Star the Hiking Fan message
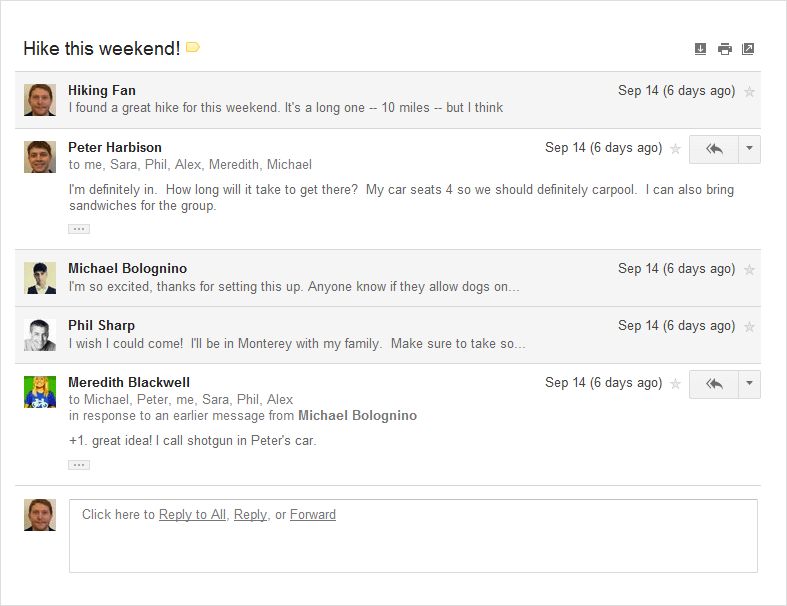 click(750, 92)
